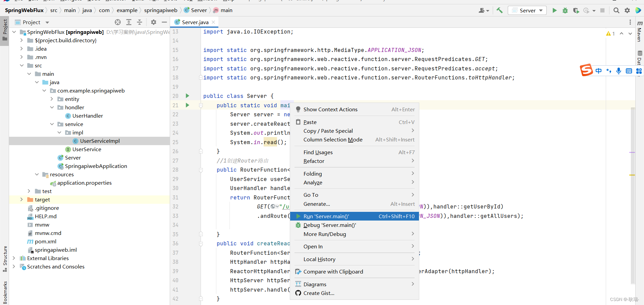The width and height of the screenshot is (644, 305).
Task: Open Search Everywhere magnifier icon
Action: 616,10
